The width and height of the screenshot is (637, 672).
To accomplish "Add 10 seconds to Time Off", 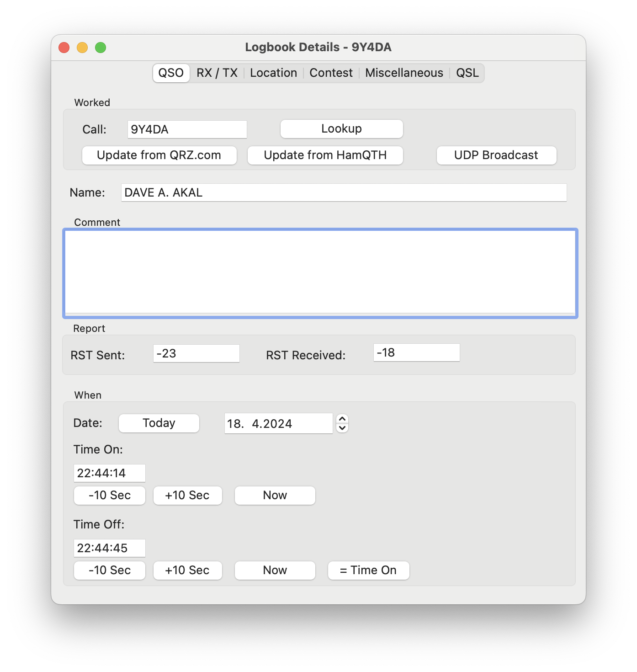I will 187,571.
